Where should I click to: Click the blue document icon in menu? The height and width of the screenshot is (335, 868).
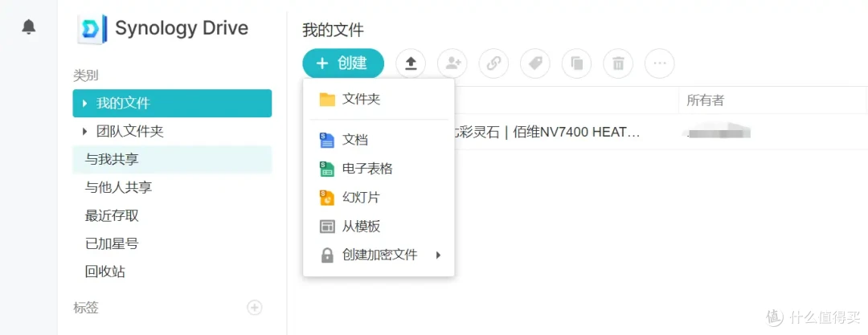(327, 140)
